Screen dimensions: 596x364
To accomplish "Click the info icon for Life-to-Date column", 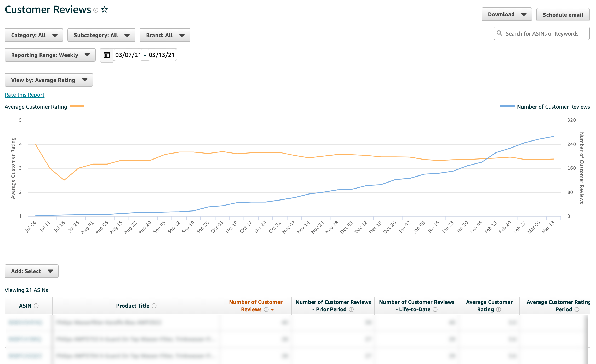I will pyautogui.click(x=435, y=309).
